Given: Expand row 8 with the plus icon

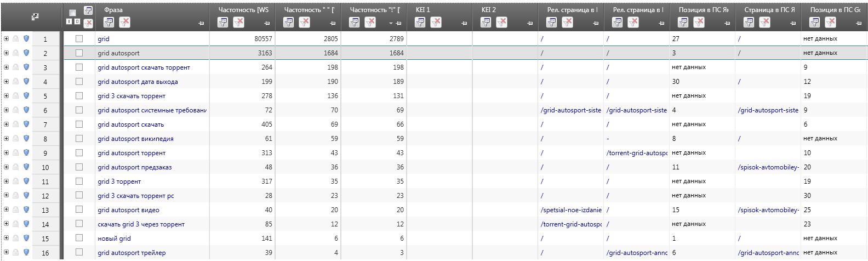Looking at the screenshot, I should 6,138.
